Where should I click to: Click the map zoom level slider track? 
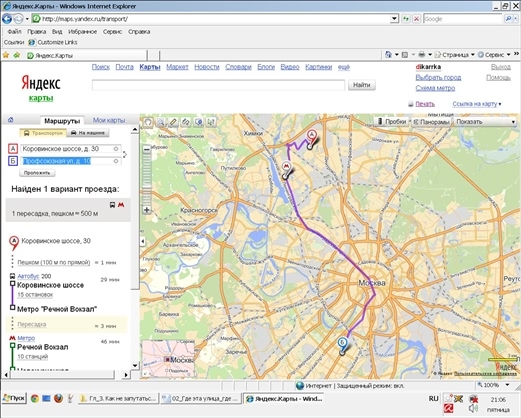click(147, 180)
